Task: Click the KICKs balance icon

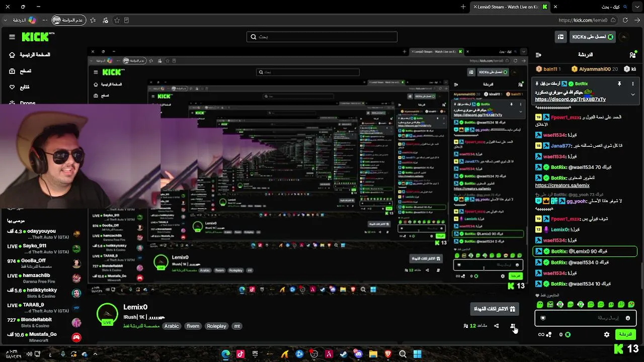Action: (x=568, y=334)
